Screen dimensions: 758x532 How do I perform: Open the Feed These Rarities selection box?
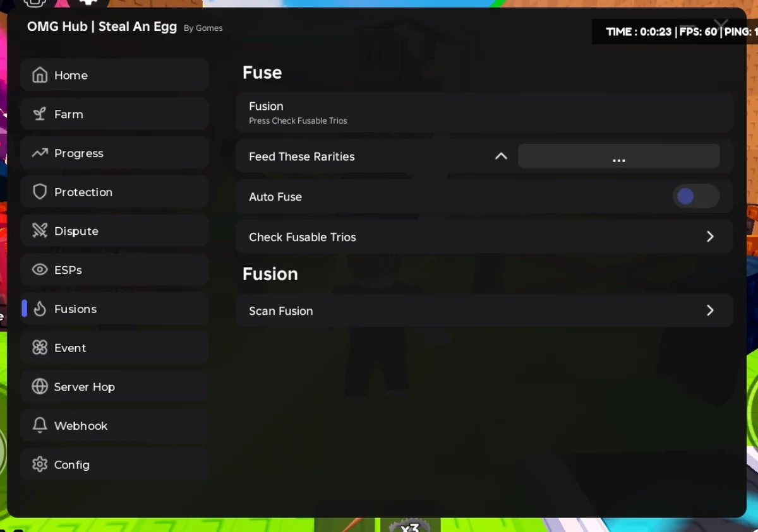(x=618, y=156)
